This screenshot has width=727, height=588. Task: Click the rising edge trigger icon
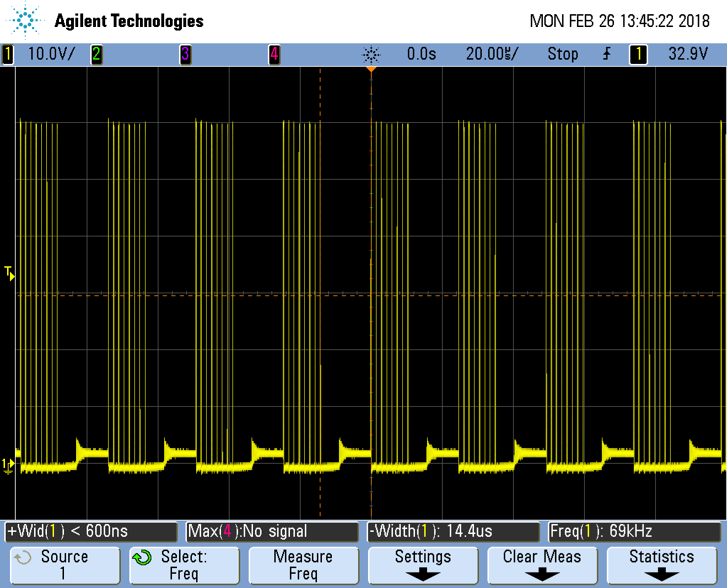[607, 54]
